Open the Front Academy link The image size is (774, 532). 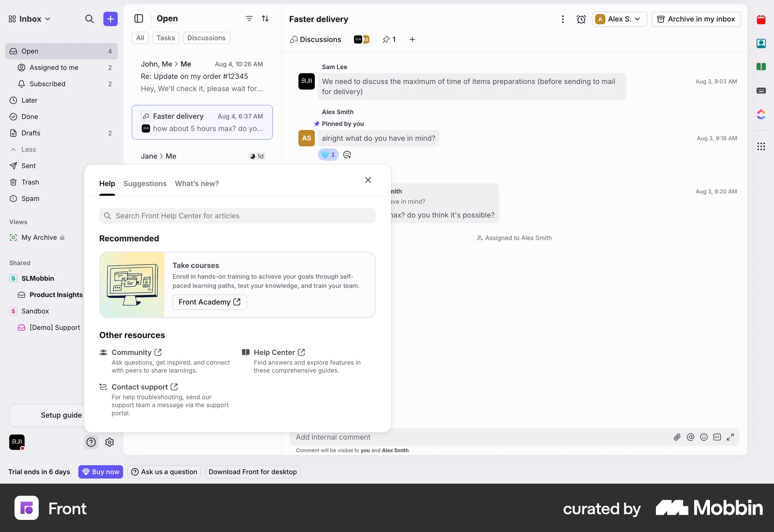coord(209,302)
